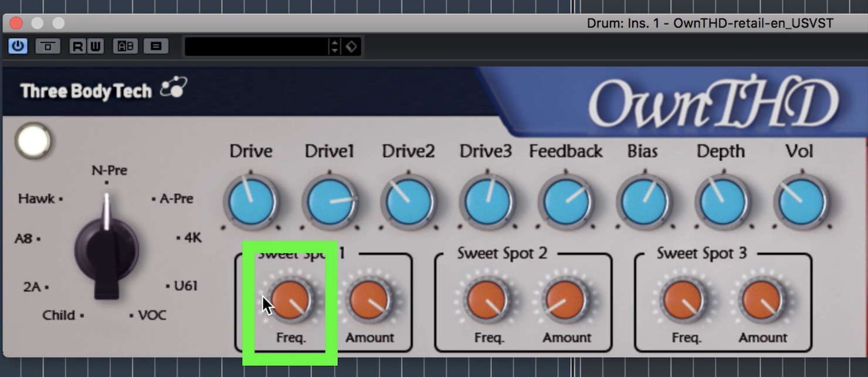Click the 'Sweet Spot 3' section label
The width and height of the screenshot is (868, 377).
click(x=701, y=253)
